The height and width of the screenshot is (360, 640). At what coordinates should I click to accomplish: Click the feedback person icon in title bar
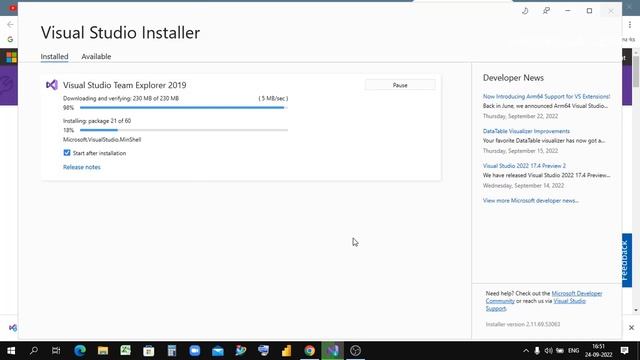point(546,11)
